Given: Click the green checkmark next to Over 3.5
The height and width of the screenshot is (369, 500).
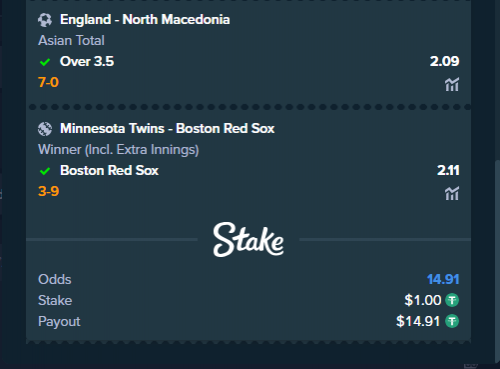Looking at the screenshot, I should [x=45, y=62].
